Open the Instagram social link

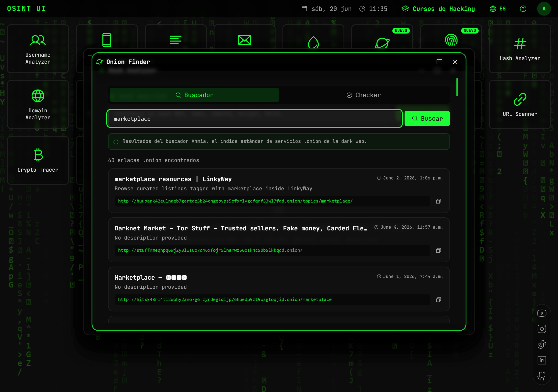click(542, 329)
